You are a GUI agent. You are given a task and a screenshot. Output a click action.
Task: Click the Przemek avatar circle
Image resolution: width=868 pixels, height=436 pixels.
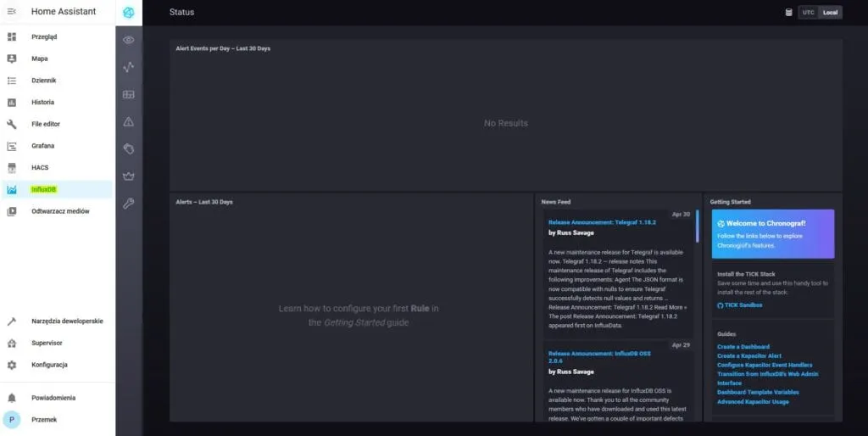click(12, 420)
